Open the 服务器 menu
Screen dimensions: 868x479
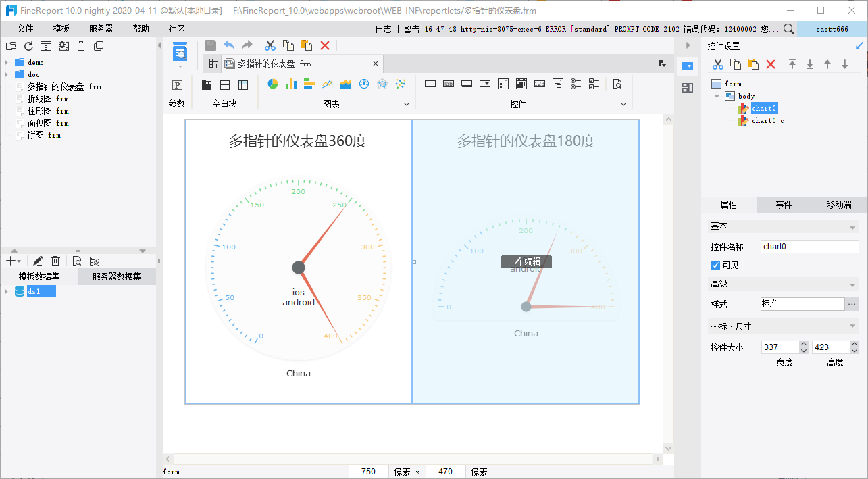[101, 29]
